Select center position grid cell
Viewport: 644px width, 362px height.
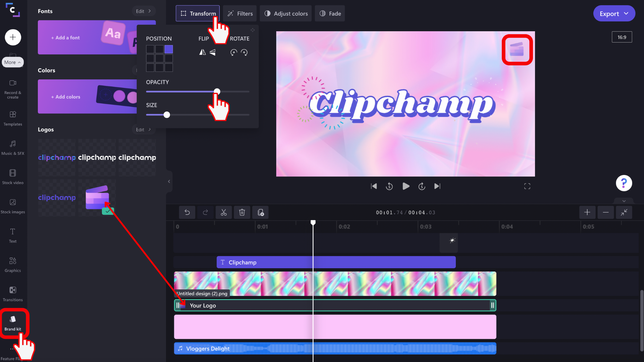pyautogui.click(x=159, y=58)
